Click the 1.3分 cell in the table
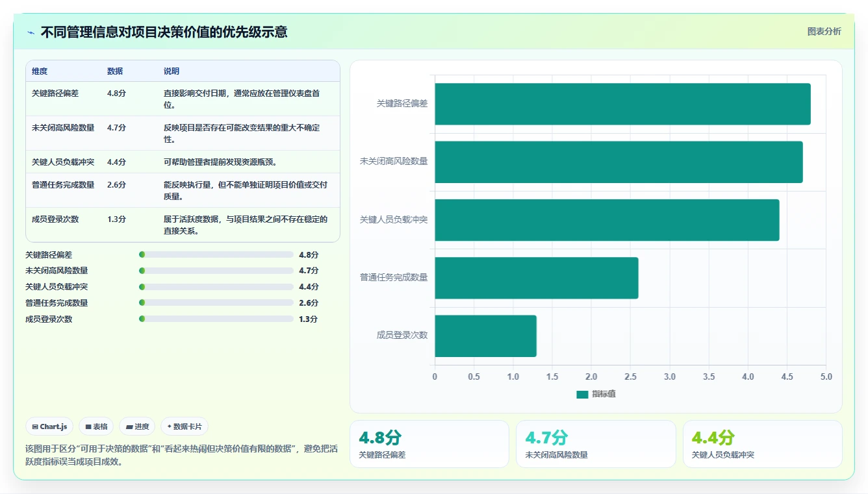868x494 pixels. (x=116, y=219)
